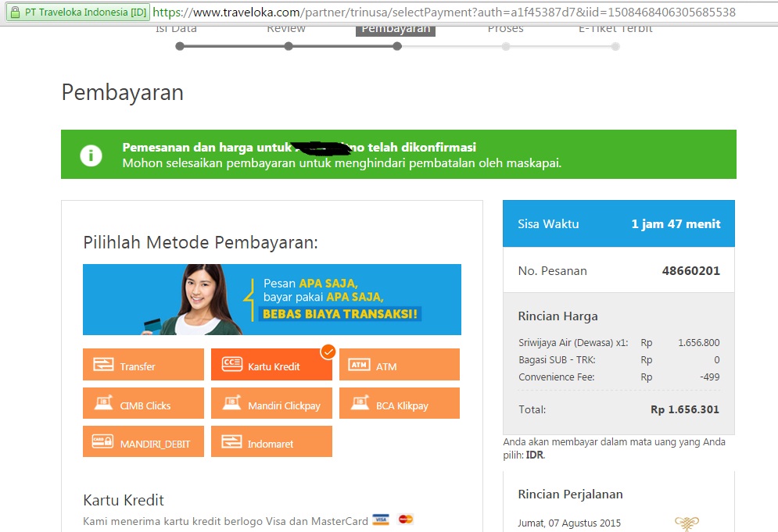Click the Proses progress dot
This screenshot has height=532, width=778.
point(506,46)
